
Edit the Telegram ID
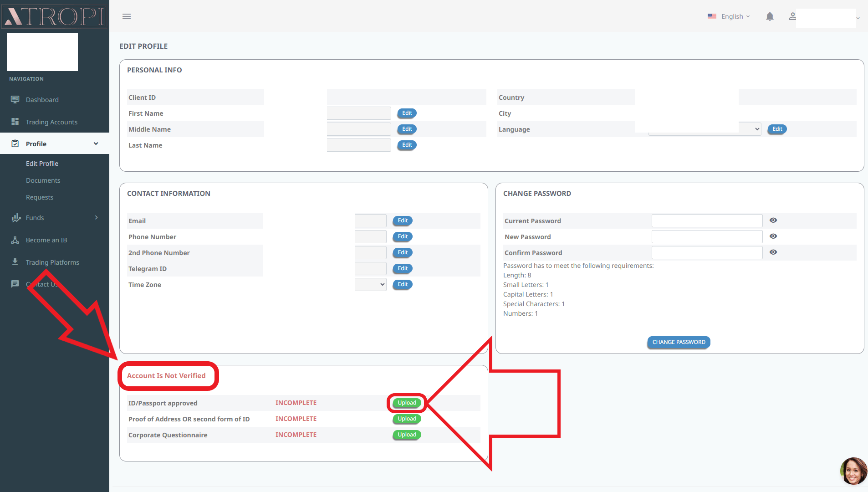pos(403,268)
